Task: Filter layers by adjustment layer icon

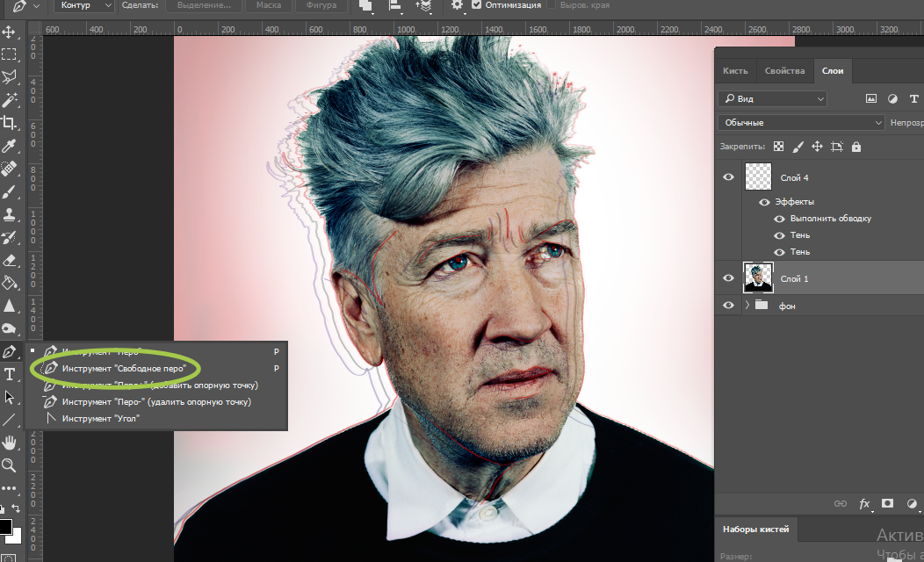Action: click(892, 98)
